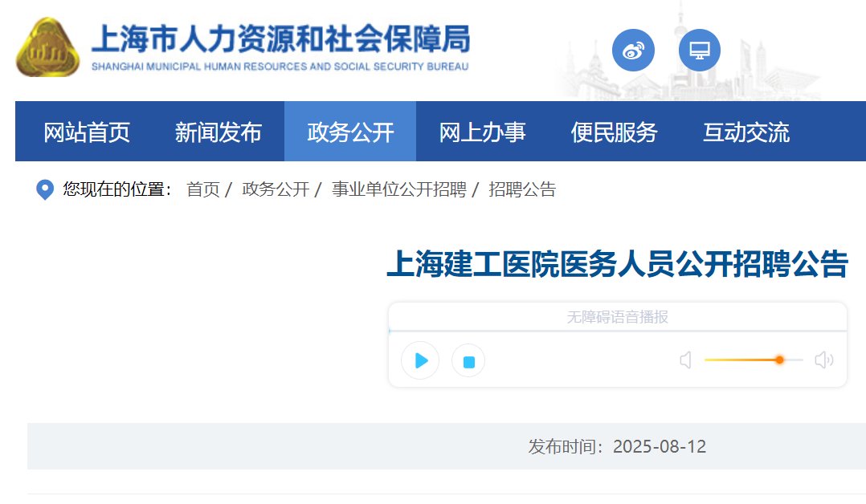Click the article title 上海建工医院医务人员公开招聘公告
This screenshot has width=866, height=504.
(x=618, y=264)
